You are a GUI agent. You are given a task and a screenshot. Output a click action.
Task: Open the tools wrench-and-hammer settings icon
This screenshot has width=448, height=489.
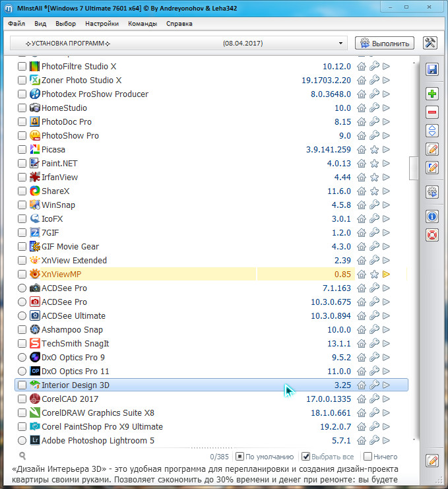point(430,43)
